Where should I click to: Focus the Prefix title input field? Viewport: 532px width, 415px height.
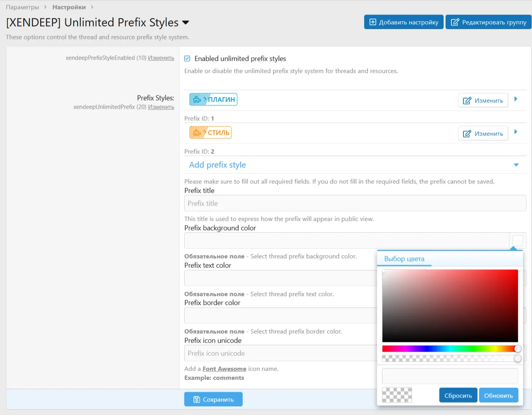pyautogui.click(x=355, y=203)
